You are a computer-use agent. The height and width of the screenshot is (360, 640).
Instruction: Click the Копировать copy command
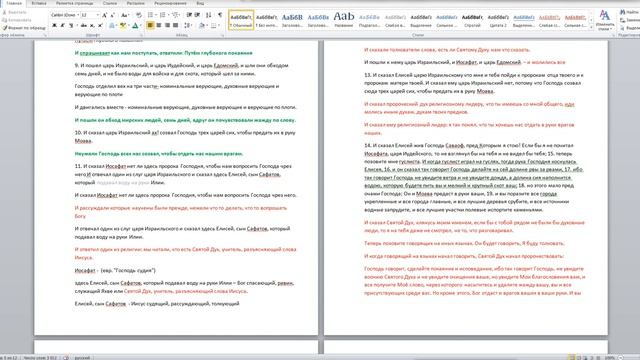(17, 20)
